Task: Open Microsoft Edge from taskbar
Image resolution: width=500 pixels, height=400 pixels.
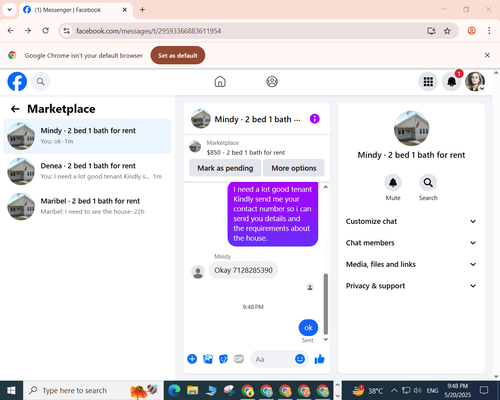Action: [174, 390]
